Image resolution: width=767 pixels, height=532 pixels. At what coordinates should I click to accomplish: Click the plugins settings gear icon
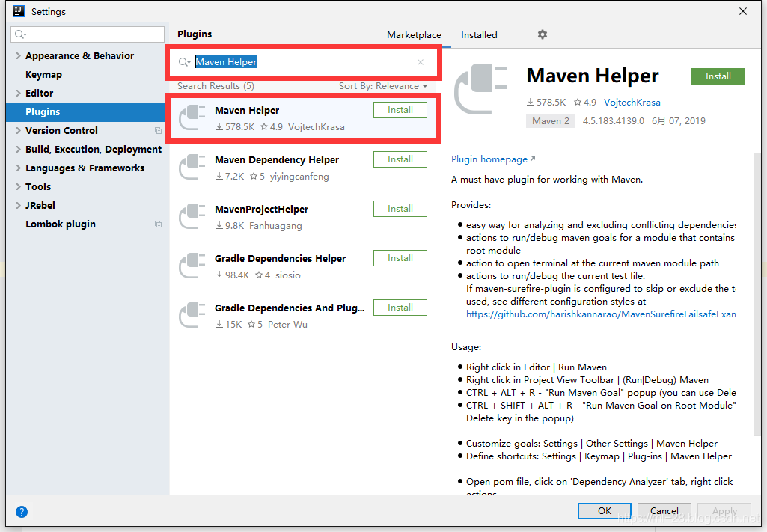pyautogui.click(x=542, y=34)
